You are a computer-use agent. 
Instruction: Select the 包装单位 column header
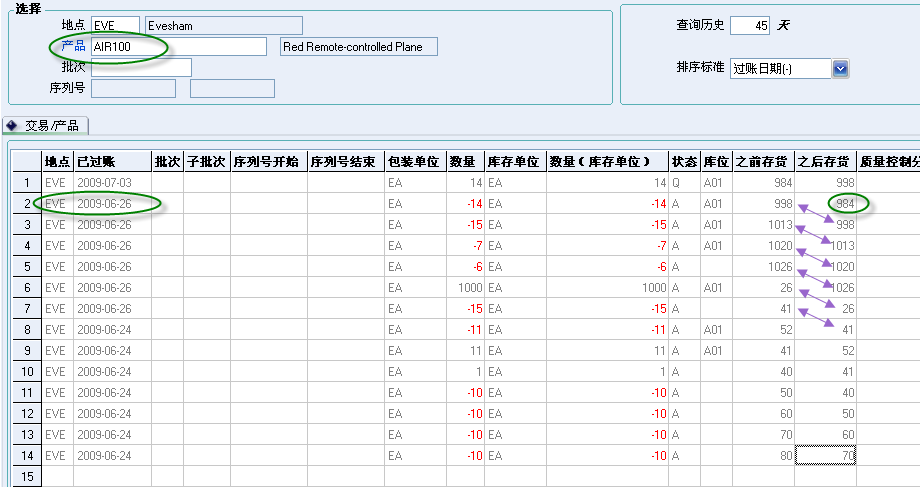click(x=415, y=161)
